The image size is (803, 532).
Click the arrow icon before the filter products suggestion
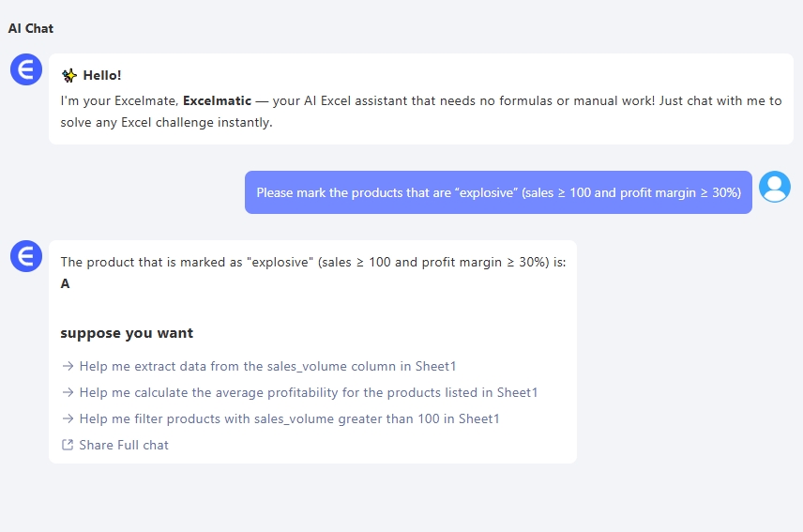(68, 418)
